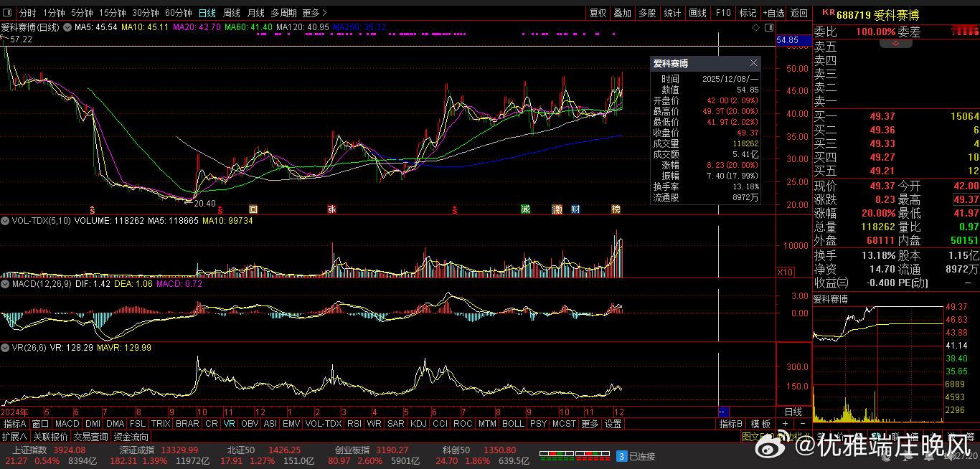Toggle 叠加 overlay comparison
The image size is (980, 469).
click(623, 13)
